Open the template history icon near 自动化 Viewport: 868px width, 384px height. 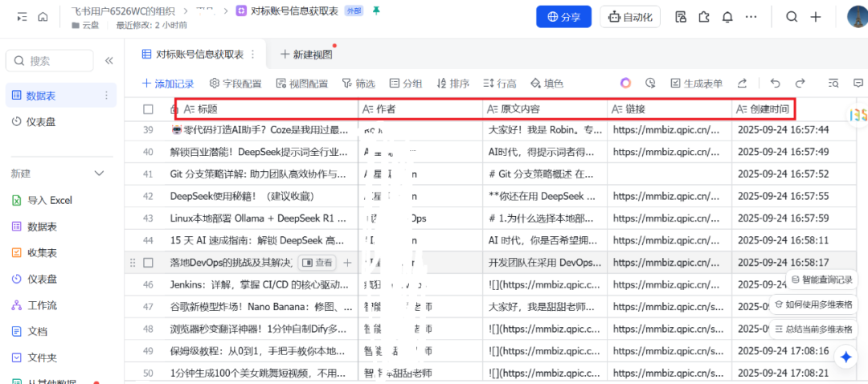click(681, 17)
